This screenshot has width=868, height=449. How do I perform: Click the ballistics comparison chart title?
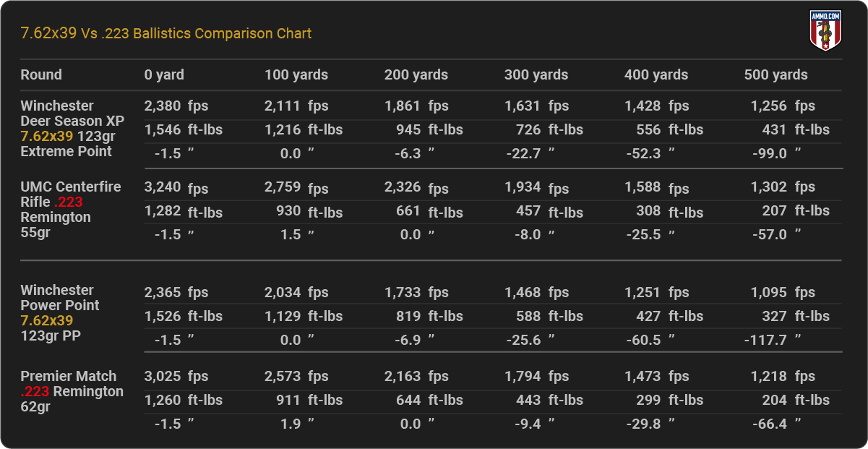[x=166, y=33]
